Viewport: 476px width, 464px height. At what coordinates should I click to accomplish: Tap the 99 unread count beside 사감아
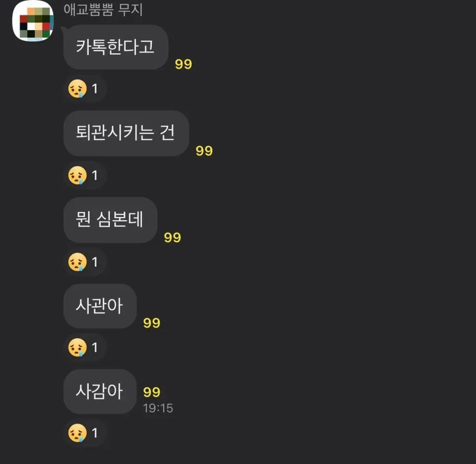coord(151,392)
